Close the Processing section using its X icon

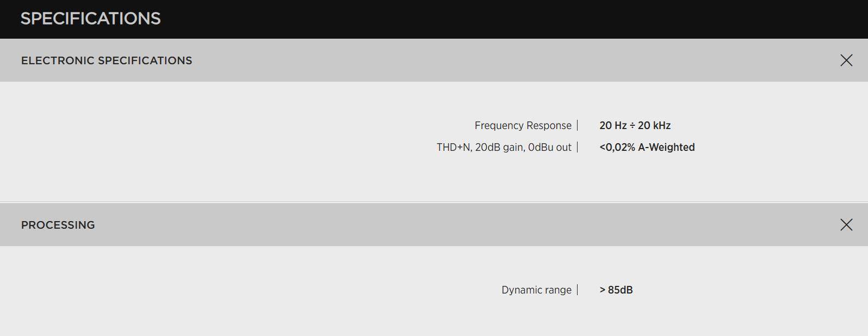coord(846,225)
